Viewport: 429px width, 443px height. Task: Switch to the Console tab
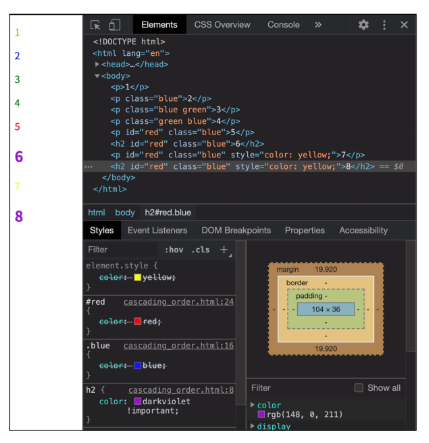coord(283,25)
